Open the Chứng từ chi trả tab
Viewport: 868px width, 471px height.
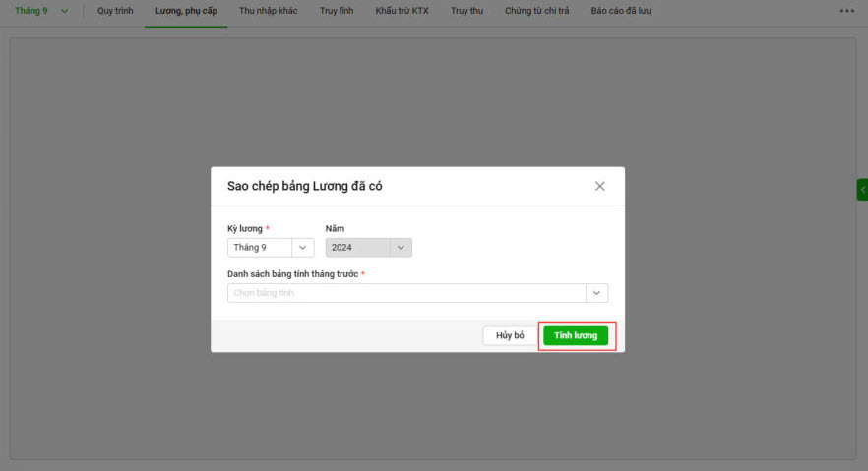[536, 11]
